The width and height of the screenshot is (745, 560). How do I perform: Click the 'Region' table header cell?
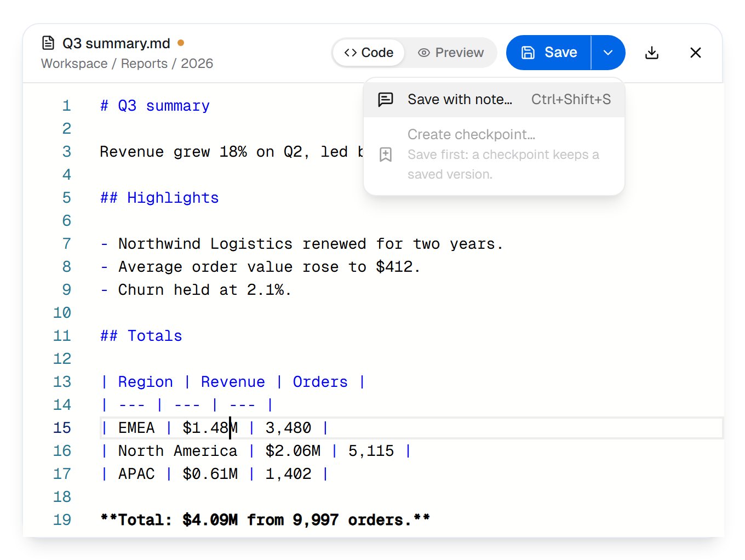[x=145, y=382]
